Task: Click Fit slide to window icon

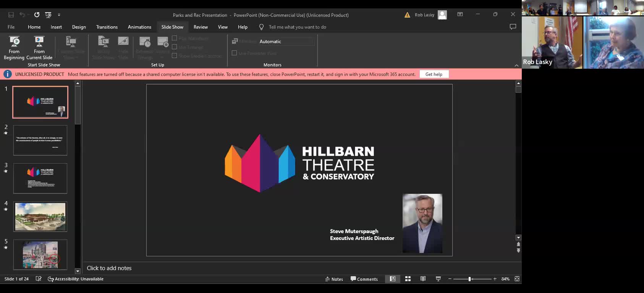Action: [517, 279]
